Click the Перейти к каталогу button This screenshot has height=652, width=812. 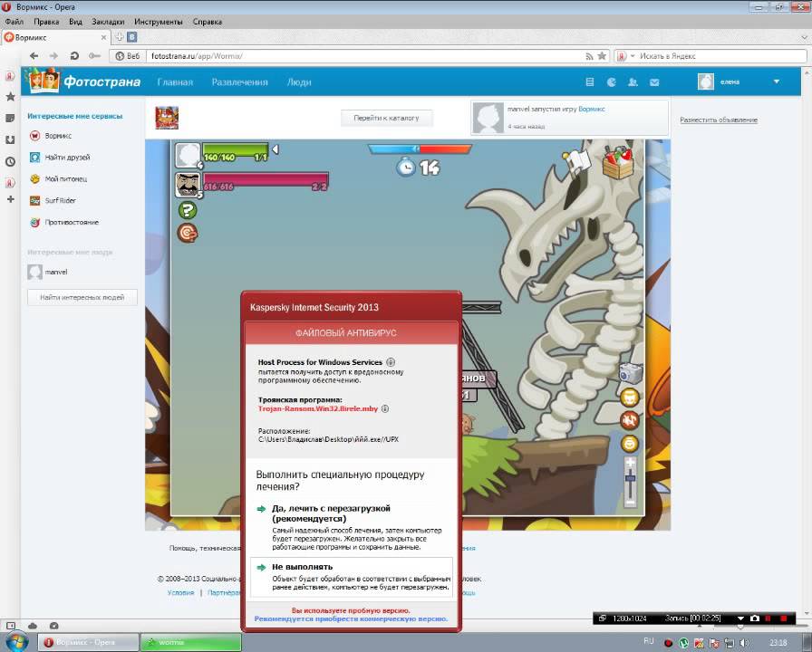[386, 118]
